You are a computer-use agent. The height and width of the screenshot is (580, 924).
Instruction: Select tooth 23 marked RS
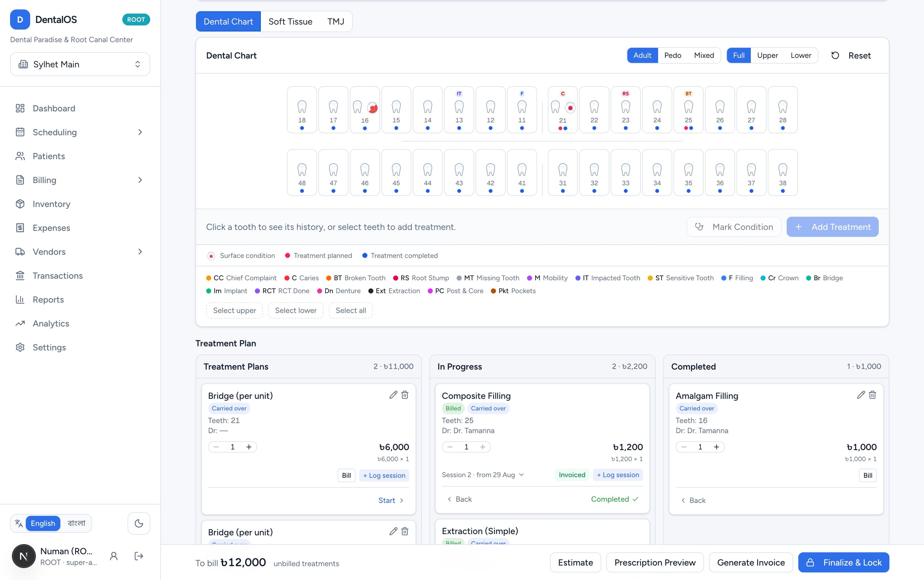tap(625, 110)
